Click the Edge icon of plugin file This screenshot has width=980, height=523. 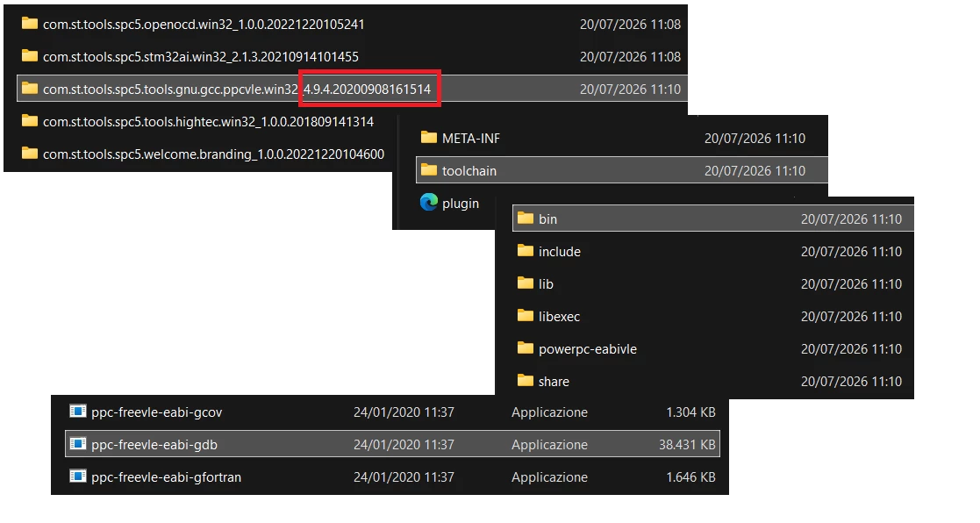pos(429,202)
